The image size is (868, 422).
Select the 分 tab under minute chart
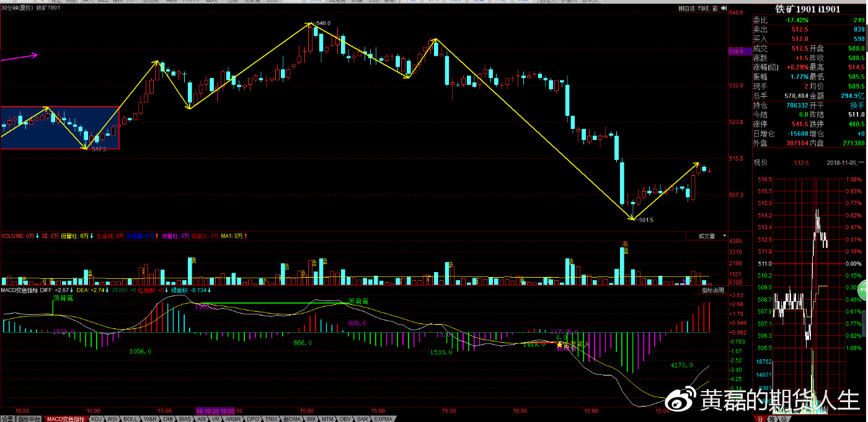tap(759, 419)
